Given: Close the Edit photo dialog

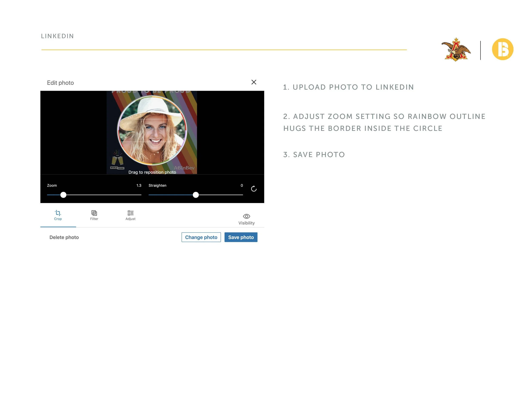Looking at the screenshot, I should [254, 82].
